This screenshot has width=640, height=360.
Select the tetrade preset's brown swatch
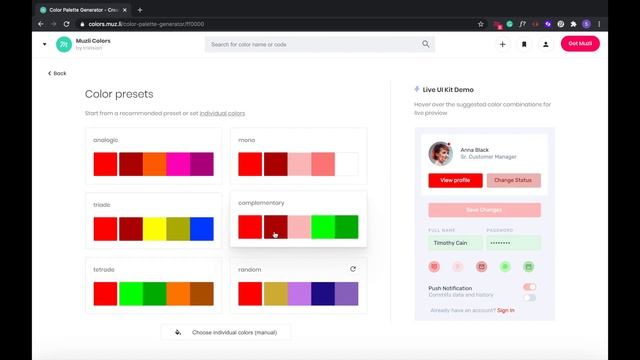coord(202,294)
